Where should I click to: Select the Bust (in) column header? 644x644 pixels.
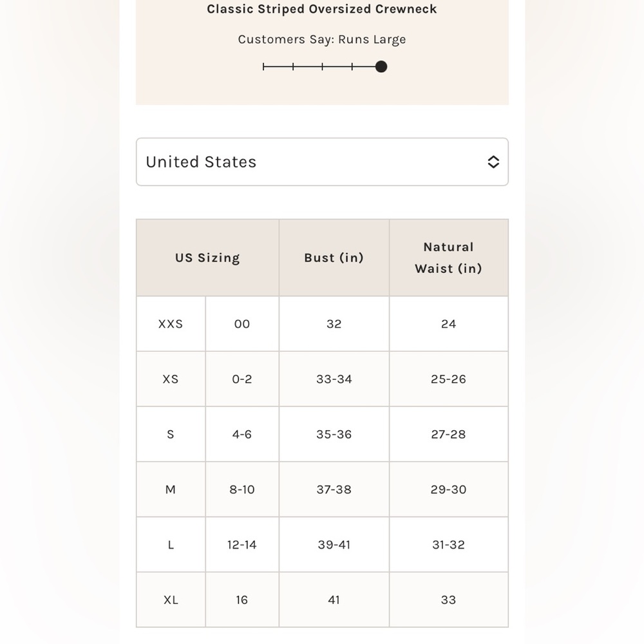click(x=334, y=258)
